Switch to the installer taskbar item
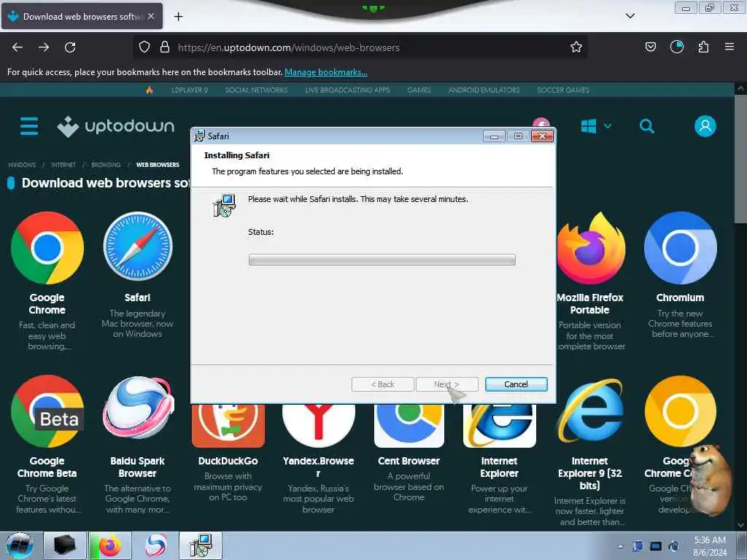Screen dimensions: 747x560 tap(201, 545)
